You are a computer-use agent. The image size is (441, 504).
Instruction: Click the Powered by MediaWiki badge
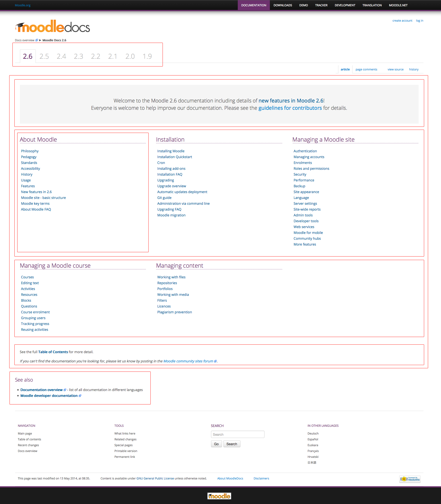pos(410,479)
